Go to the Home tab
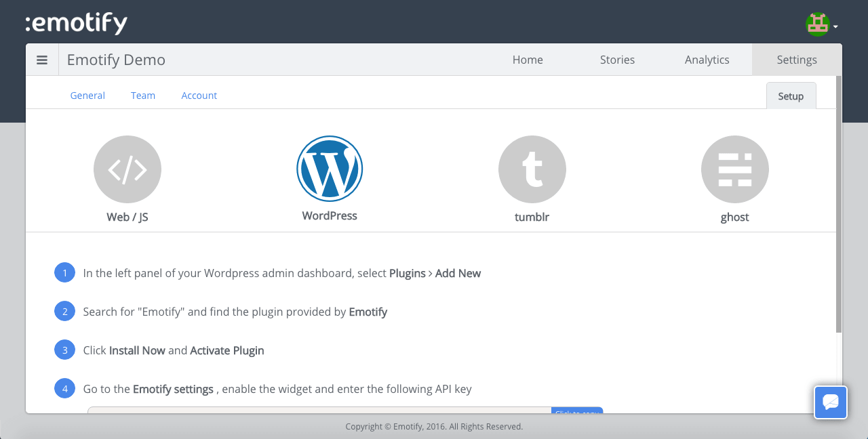Screen dimensions: 868x439 point(528,60)
